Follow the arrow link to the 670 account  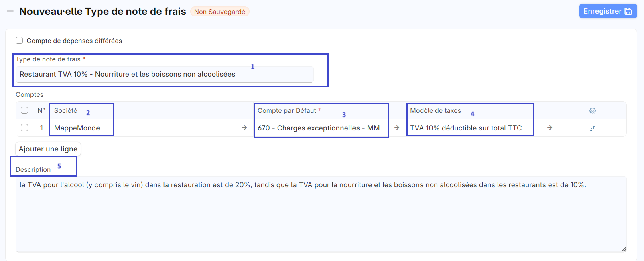click(396, 128)
